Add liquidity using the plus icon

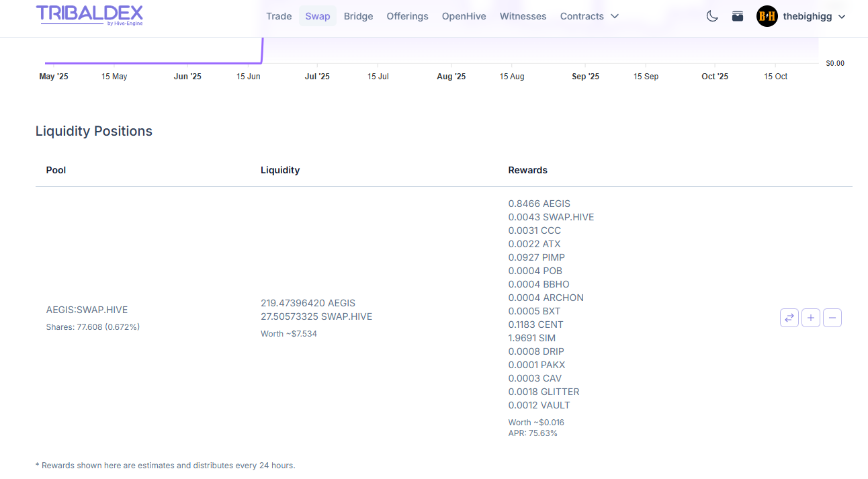tap(811, 318)
